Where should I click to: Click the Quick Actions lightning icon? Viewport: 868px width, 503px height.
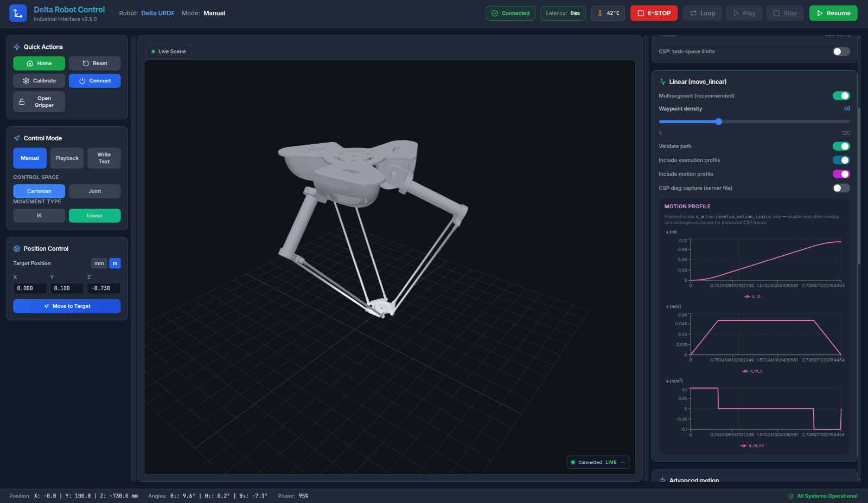click(17, 47)
